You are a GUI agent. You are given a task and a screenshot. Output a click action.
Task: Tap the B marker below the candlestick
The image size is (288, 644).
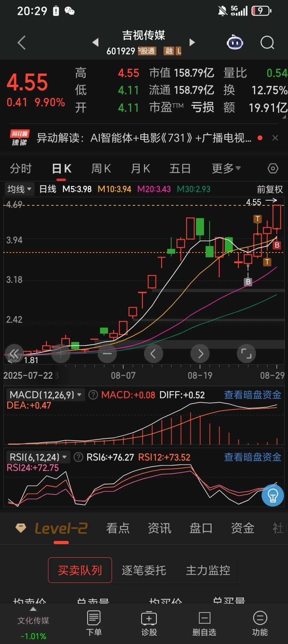pyautogui.click(x=248, y=282)
